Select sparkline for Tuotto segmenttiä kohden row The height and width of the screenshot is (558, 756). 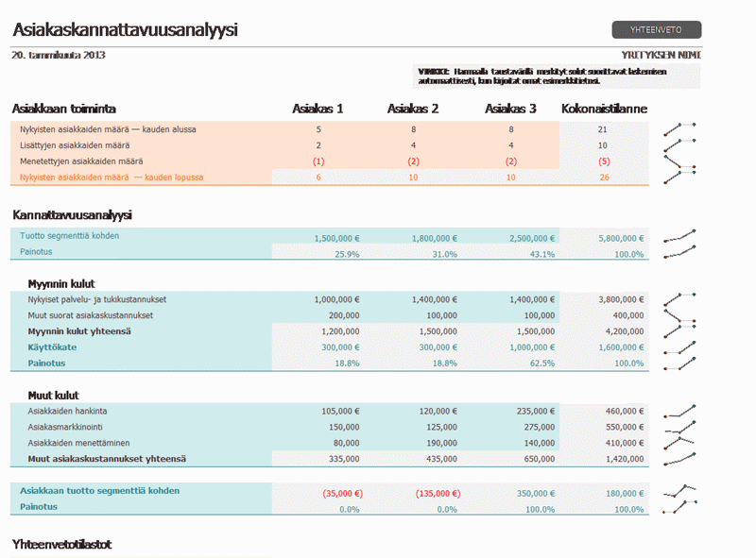(x=679, y=236)
